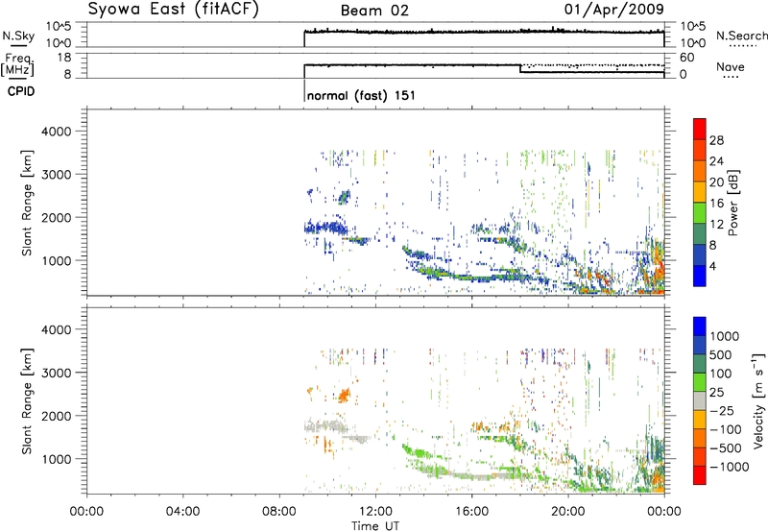Click the blue echo band near 1700 km in power panel

pyautogui.click(x=325, y=229)
